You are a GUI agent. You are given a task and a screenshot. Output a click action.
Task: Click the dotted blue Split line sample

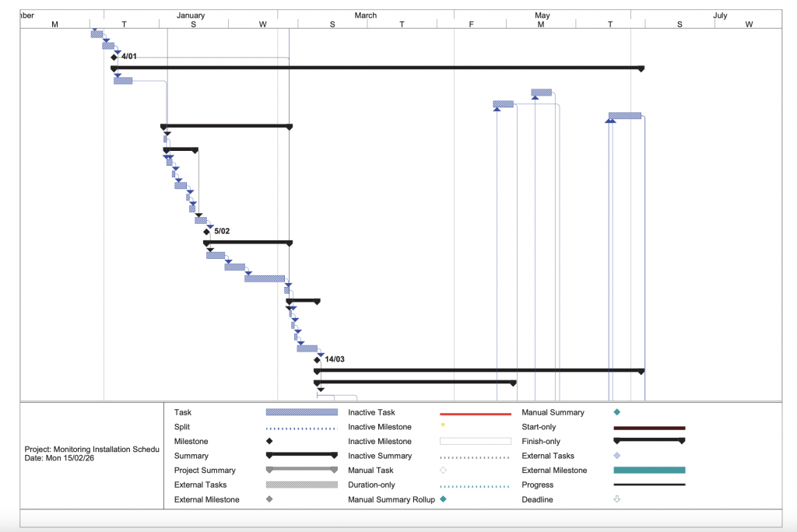[302, 429]
